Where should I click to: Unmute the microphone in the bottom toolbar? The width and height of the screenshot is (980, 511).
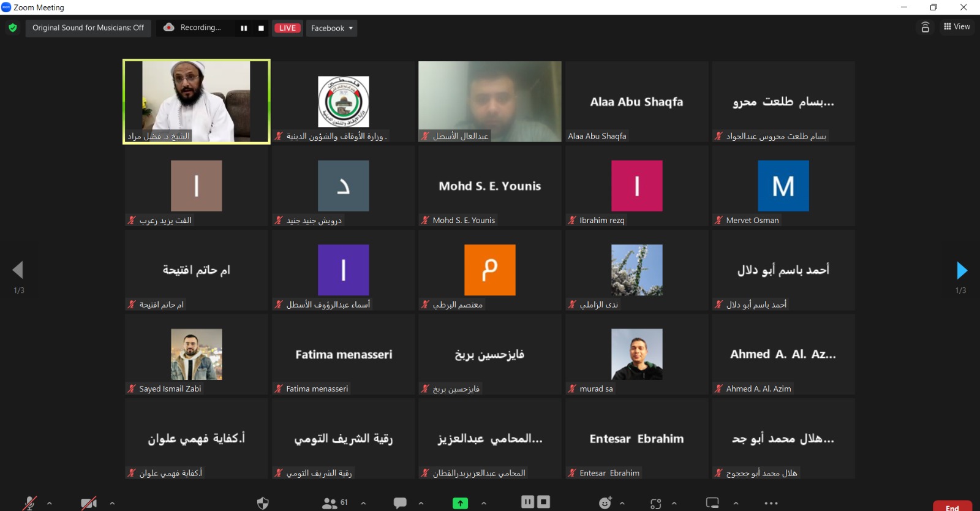[29, 503]
